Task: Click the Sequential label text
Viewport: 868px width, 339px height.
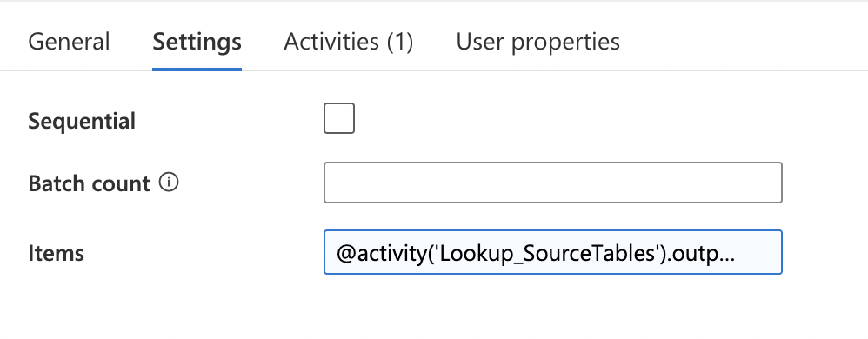Action: click(x=82, y=121)
